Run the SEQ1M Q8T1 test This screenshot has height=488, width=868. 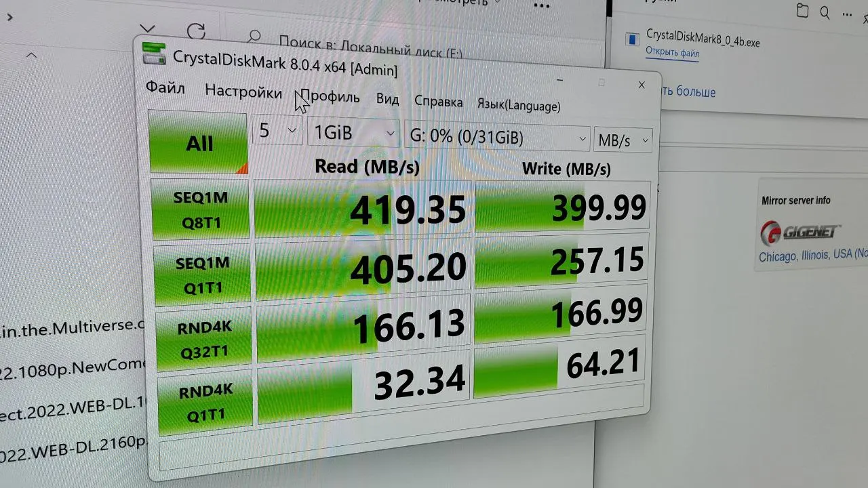click(201, 209)
